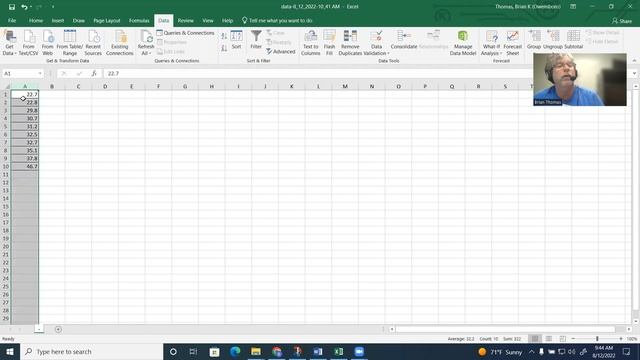Switch to the Home tab
Screen dimensions: 640x360
[x=36, y=20]
